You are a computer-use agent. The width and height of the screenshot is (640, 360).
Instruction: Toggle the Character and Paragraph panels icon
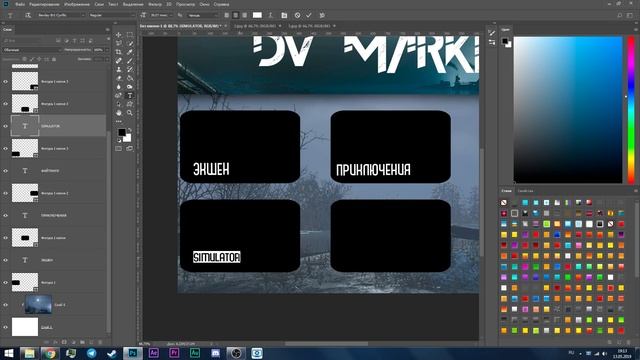point(284,15)
